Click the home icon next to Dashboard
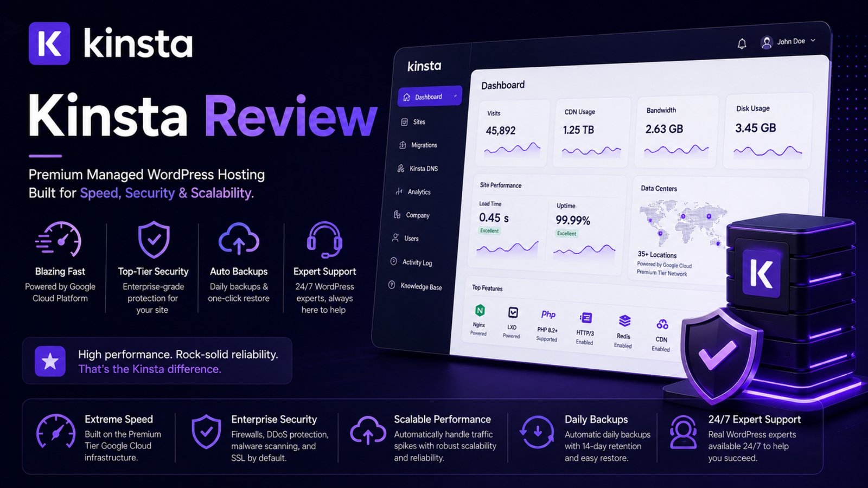The width and height of the screenshot is (868, 488). point(406,97)
